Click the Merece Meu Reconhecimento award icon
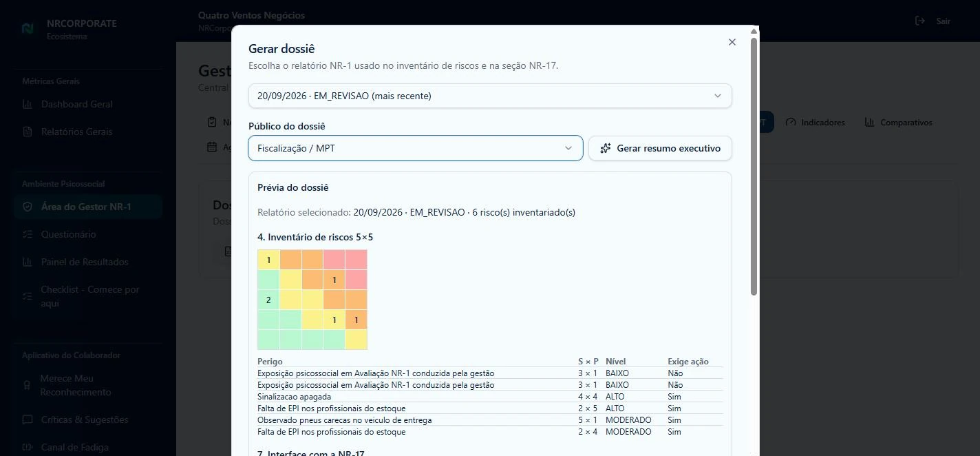980x456 pixels. pyautogui.click(x=28, y=385)
